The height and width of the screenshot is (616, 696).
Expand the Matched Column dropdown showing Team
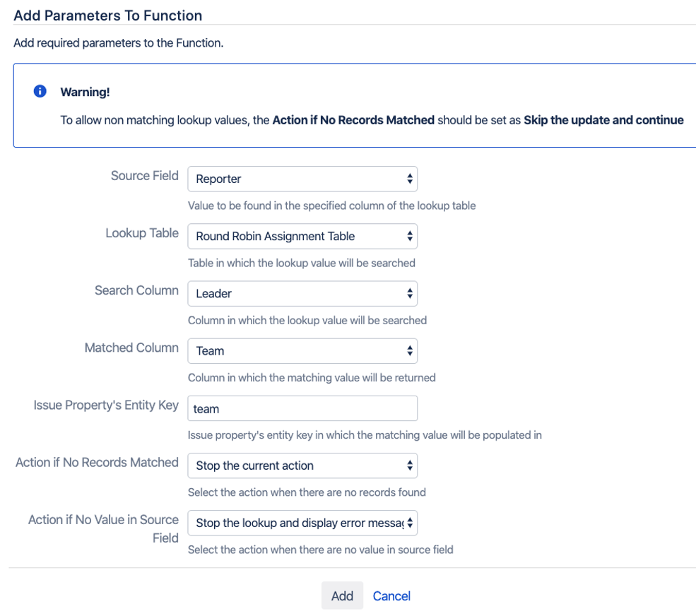point(302,351)
